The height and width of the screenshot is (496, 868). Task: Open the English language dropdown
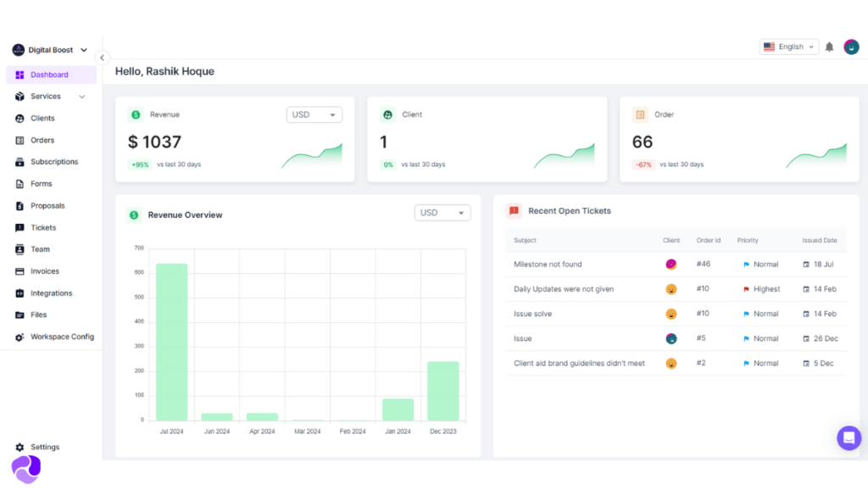788,47
